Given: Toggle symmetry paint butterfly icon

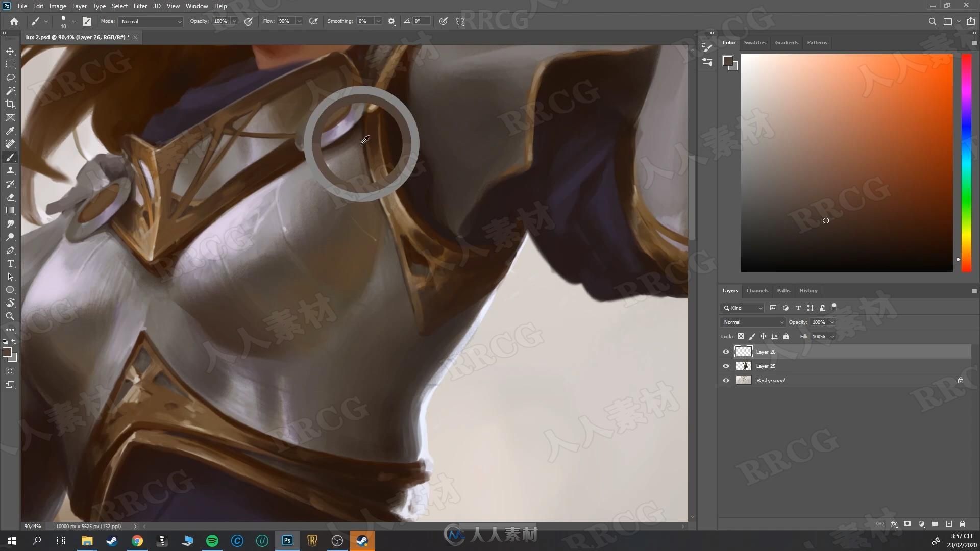Looking at the screenshot, I should (460, 21).
